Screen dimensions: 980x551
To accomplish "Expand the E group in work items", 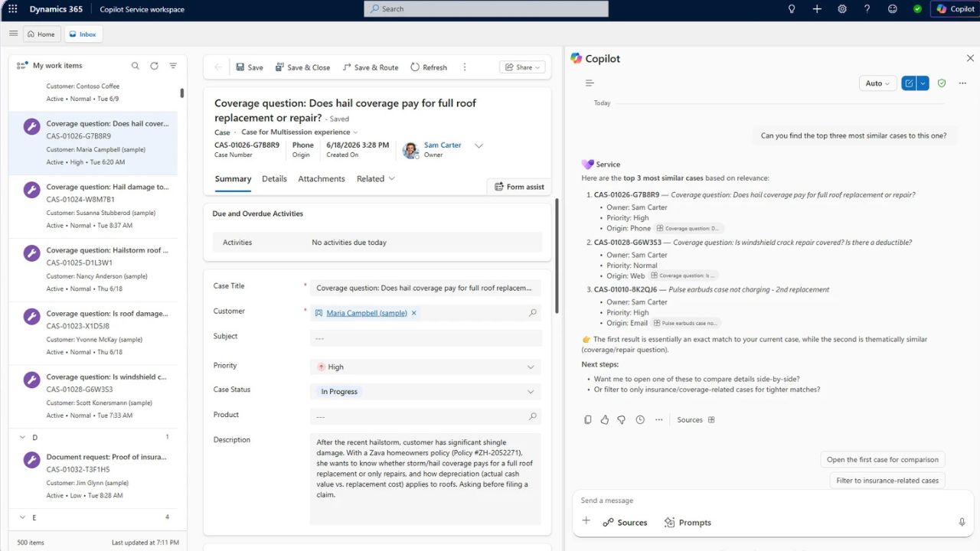I will click(22, 518).
